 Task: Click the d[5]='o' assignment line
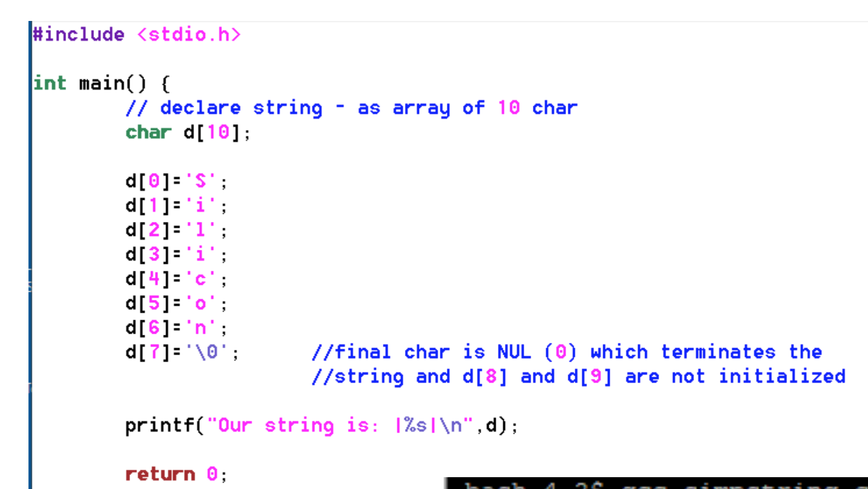point(172,303)
